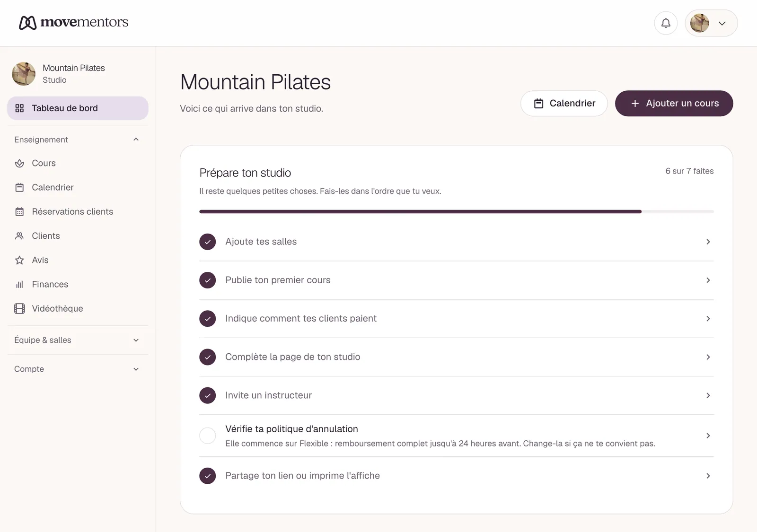This screenshot has height=532, width=757.
Task: Select Tableau de bord in sidebar
Action: [x=78, y=108]
